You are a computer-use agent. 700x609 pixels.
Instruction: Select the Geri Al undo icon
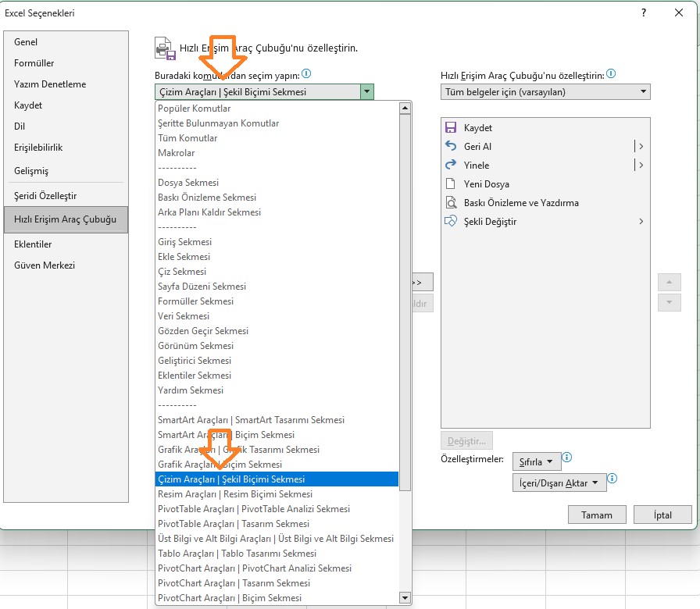(451, 146)
